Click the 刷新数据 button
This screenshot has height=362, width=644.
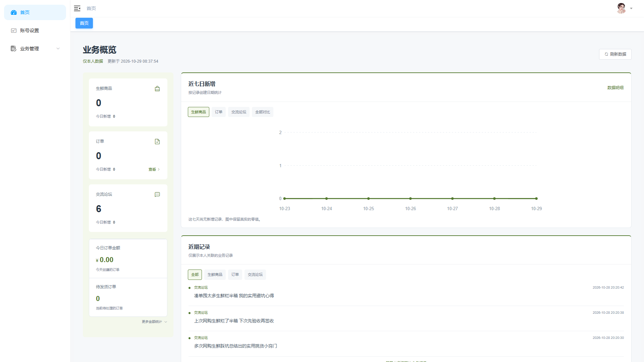click(x=615, y=54)
